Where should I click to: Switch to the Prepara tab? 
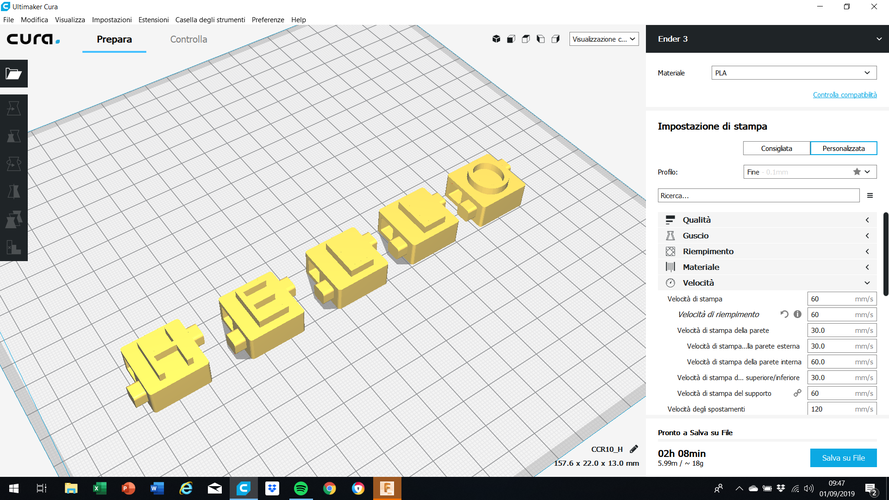point(114,39)
